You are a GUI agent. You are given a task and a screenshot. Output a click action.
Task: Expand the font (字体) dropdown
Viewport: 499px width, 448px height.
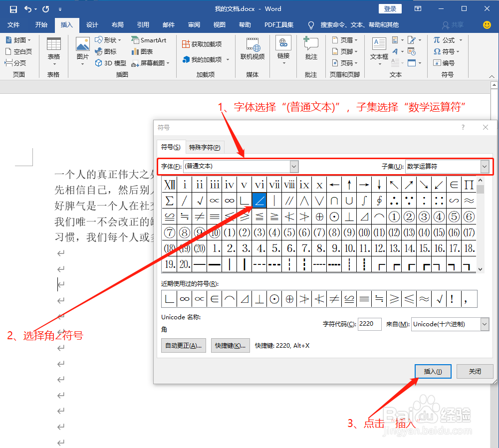pos(294,166)
